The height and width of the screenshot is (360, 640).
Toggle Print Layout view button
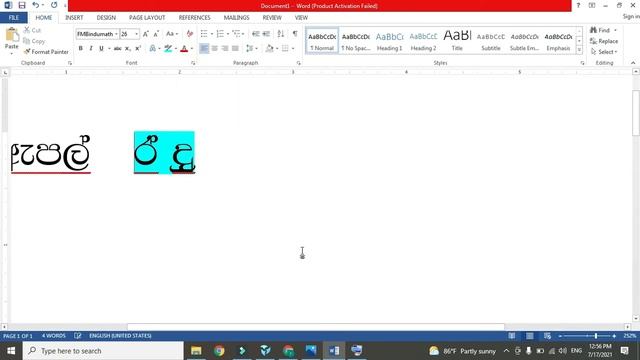pos(529,336)
